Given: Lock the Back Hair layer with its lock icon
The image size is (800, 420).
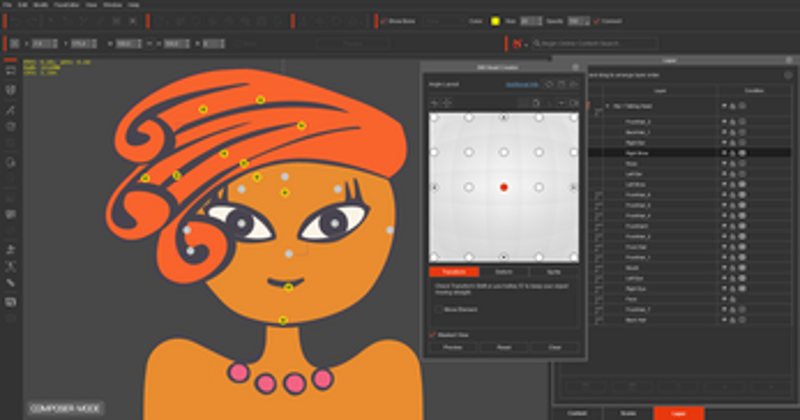Looking at the screenshot, I should coord(733,320).
